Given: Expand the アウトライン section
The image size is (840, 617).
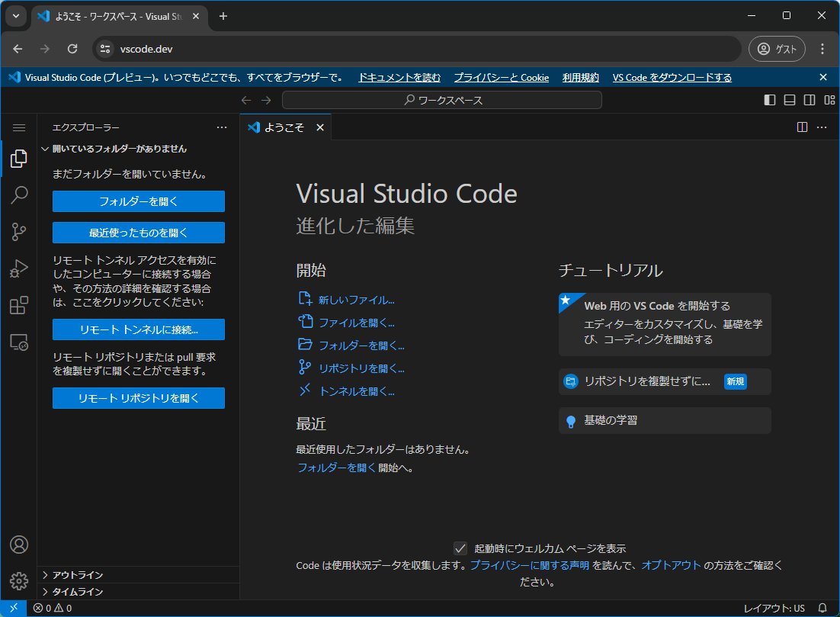Looking at the screenshot, I should pos(76,574).
